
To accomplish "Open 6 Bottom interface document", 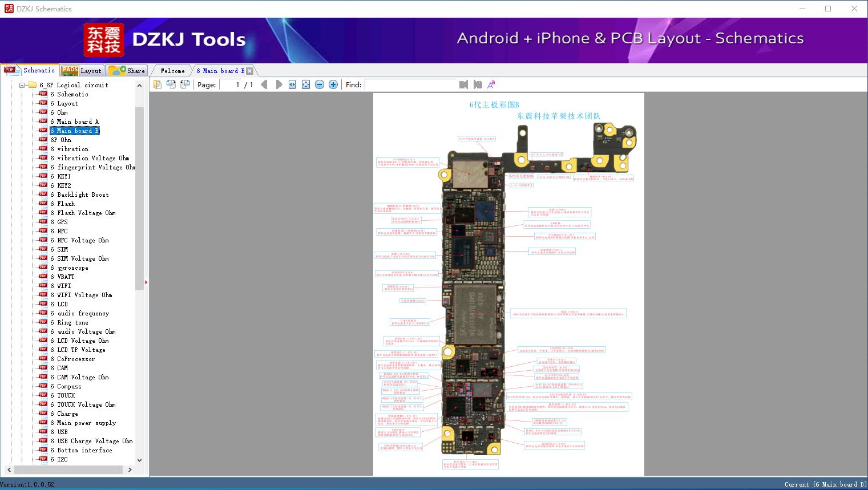I will (81, 450).
